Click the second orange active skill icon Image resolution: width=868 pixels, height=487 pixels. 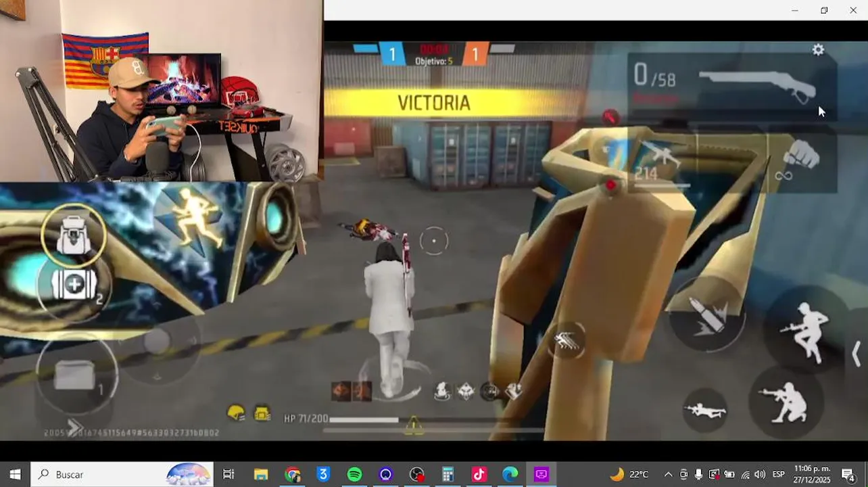coord(362,391)
